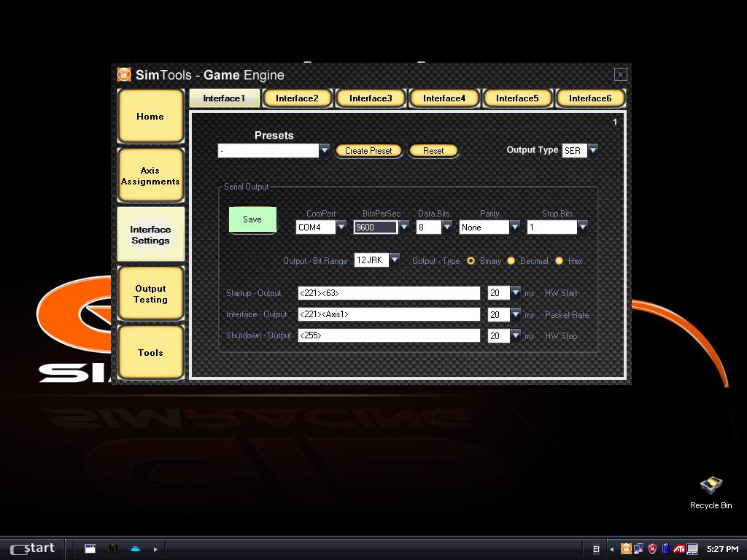Show hidden tray icons arrow
This screenshot has width=747, height=560.
click(612, 549)
